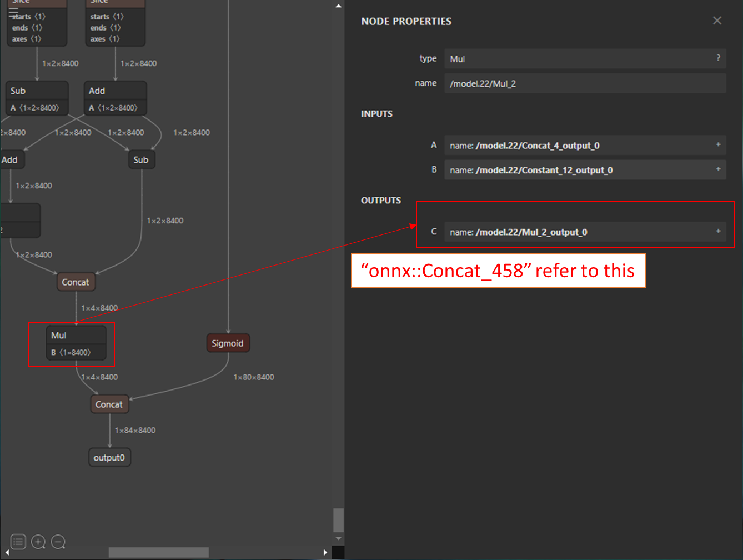The width and height of the screenshot is (743, 560).
Task: Select the output0 node
Action: [x=109, y=457]
